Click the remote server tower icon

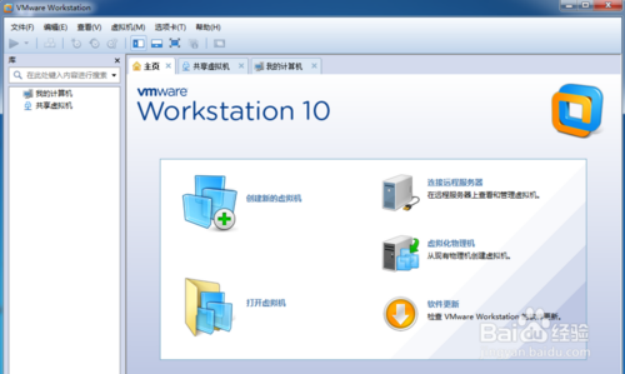pyautogui.click(x=400, y=193)
